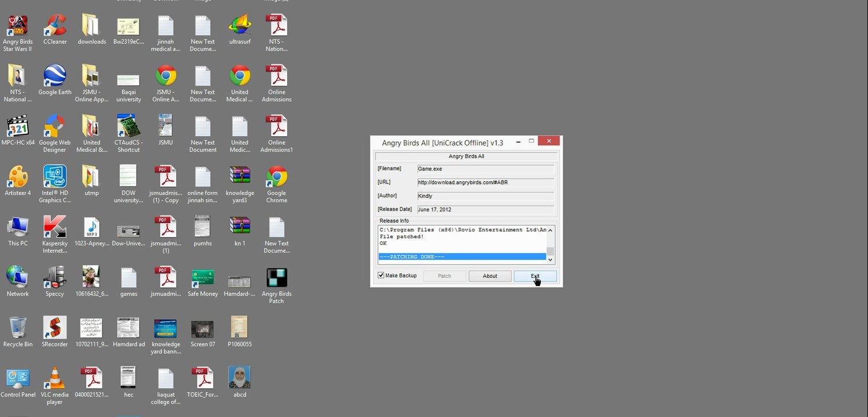868x417 pixels.
Task: Select TOEIC_For PDF file icon
Action: click(x=203, y=378)
